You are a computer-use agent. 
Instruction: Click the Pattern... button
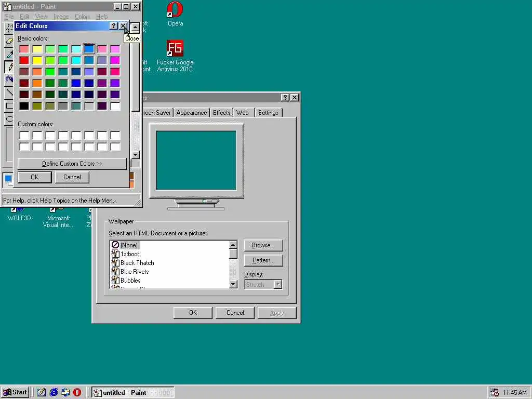[x=263, y=261]
